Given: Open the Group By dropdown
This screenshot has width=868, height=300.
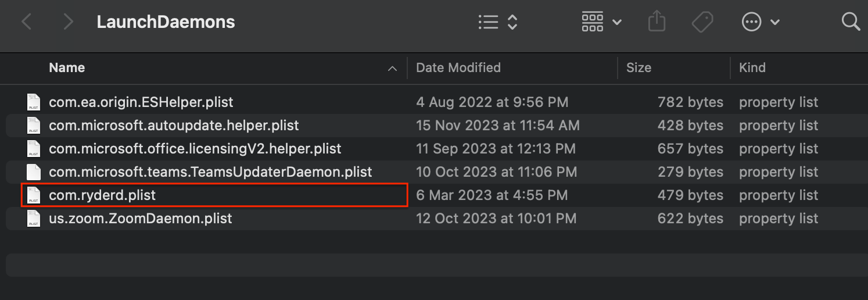Looking at the screenshot, I should tap(601, 22).
